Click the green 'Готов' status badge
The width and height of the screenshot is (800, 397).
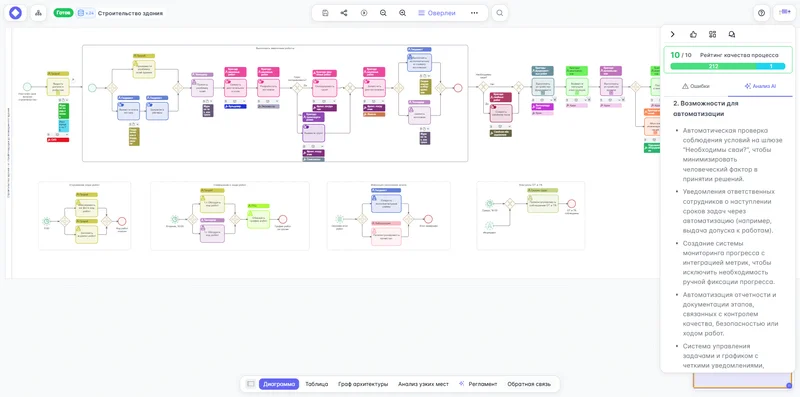point(63,13)
